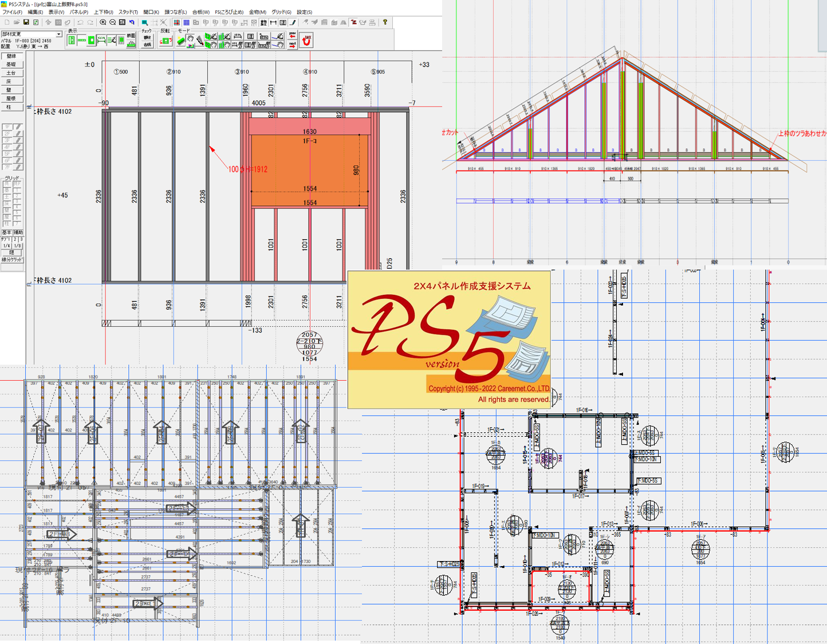The image size is (827, 644).
Task: Click the red back U-turn icon
Action: tap(306, 41)
